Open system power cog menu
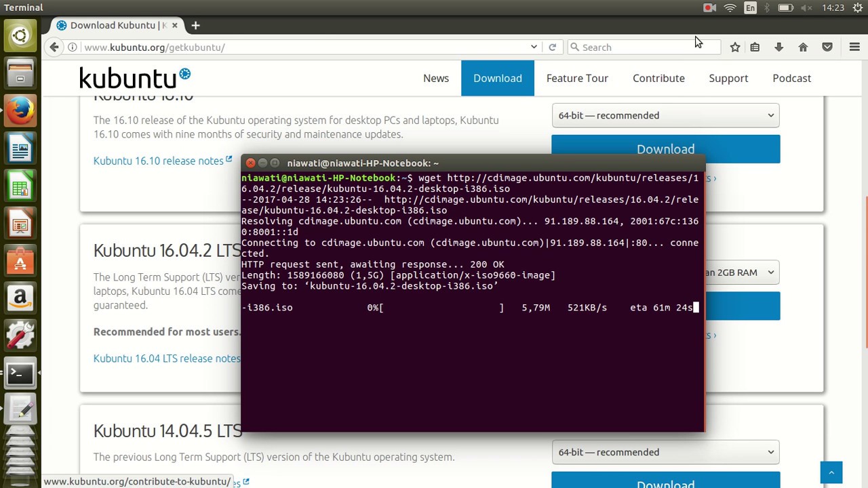Screen dimensions: 868x488 [x=857, y=7]
